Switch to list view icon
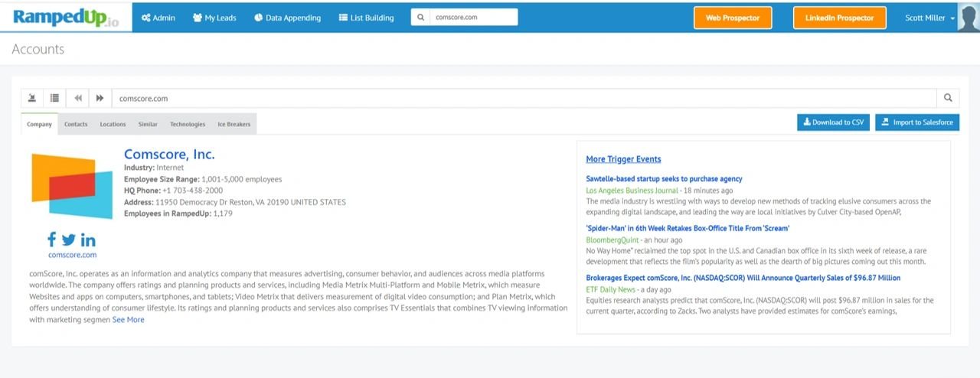The image size is (980, 378). point(55,98)
